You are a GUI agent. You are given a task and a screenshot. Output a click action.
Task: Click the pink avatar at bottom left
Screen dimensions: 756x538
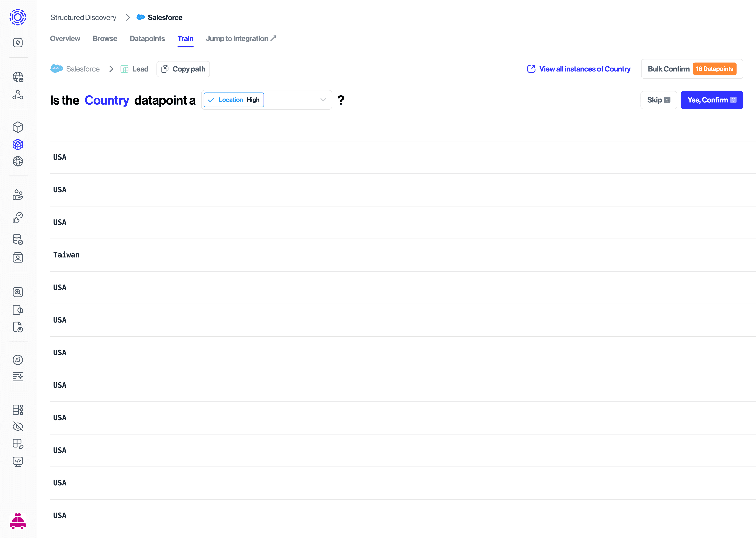(18, 521)
